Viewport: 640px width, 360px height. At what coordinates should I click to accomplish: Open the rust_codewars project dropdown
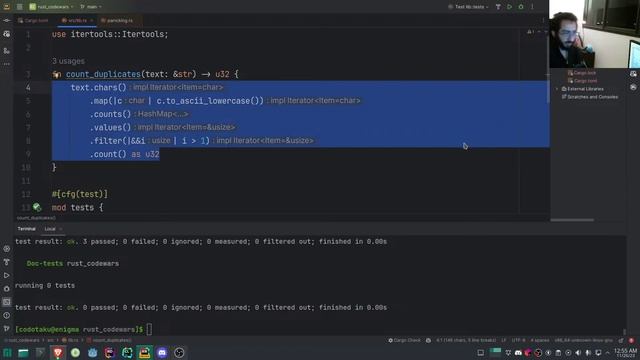51,7
